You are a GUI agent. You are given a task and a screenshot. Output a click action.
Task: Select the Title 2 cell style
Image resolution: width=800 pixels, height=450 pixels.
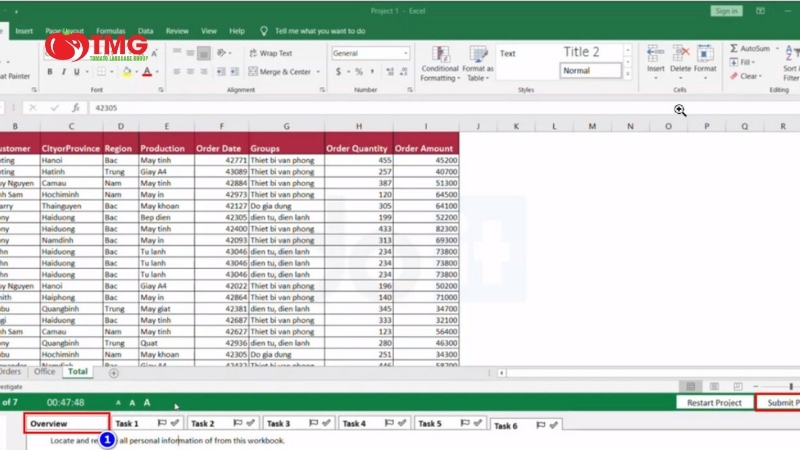coord(581,52)
